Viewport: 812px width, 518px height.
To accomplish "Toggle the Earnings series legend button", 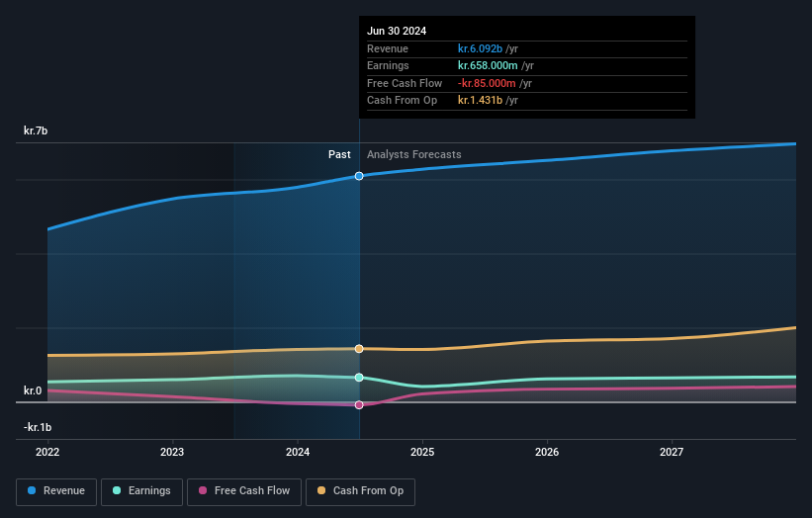I will (x=141, y=491).
